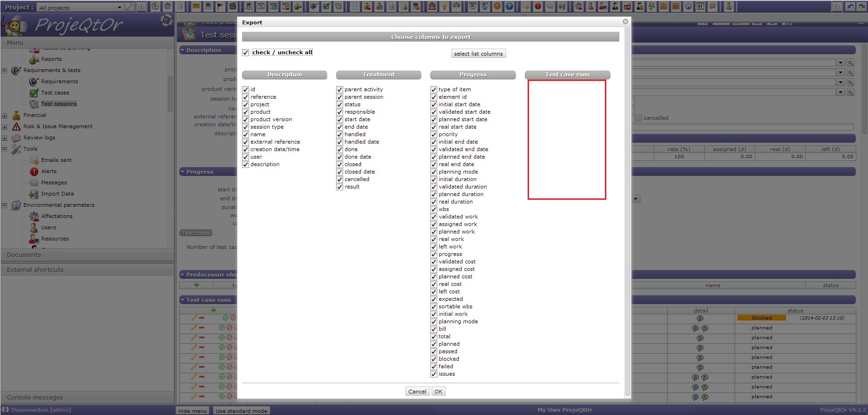Open the Documents accordion pane
The image size is (868, 415).
click(x=87, y=255)
